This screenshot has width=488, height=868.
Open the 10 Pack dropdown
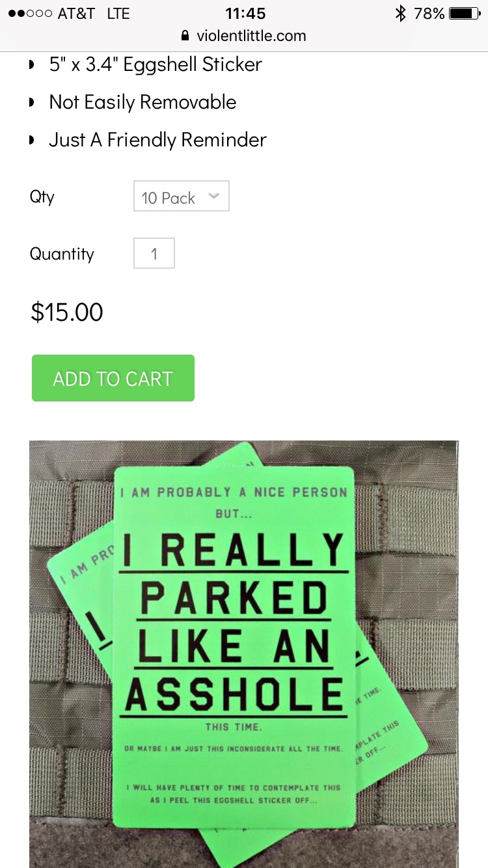tap(181, 197)
